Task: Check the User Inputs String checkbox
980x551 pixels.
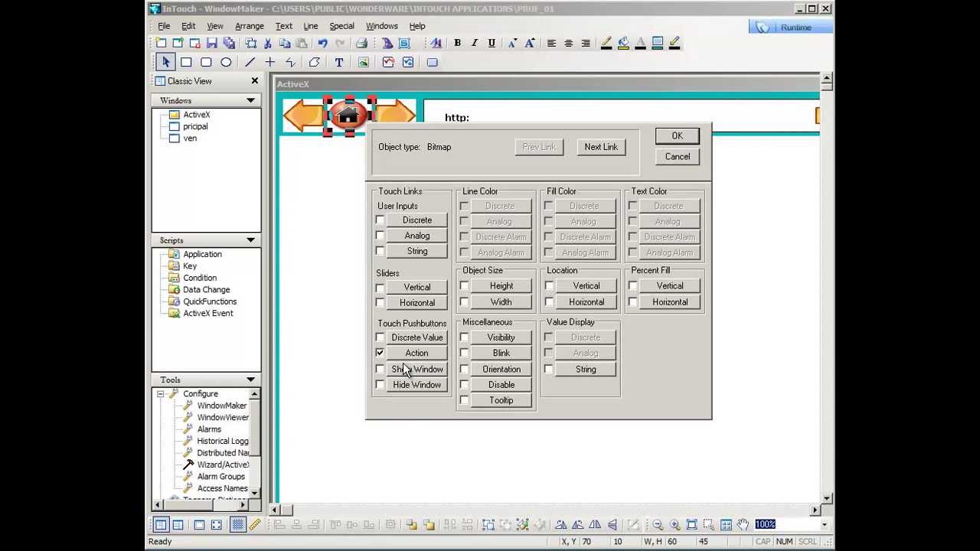Action: pos(380,251)
